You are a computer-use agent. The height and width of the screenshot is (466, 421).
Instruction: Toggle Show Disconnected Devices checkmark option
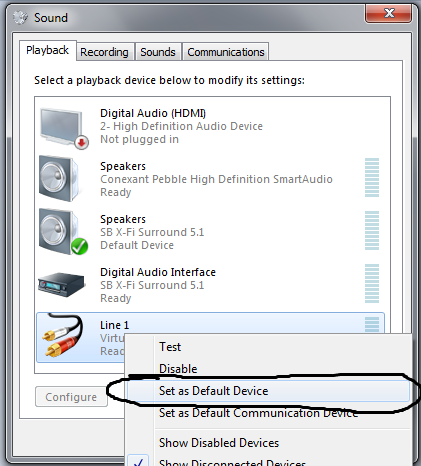(x=232, y=462)
